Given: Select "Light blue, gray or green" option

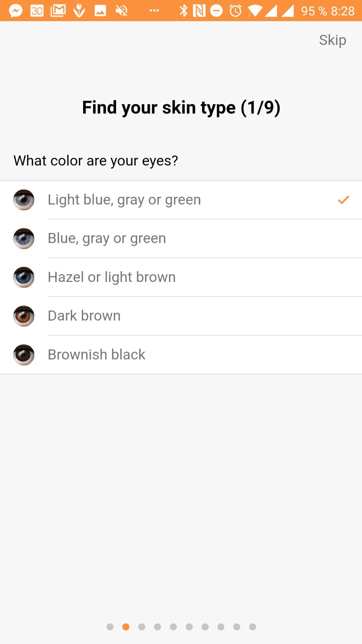Looking at the screenshot, I should (x=181, y=200).
